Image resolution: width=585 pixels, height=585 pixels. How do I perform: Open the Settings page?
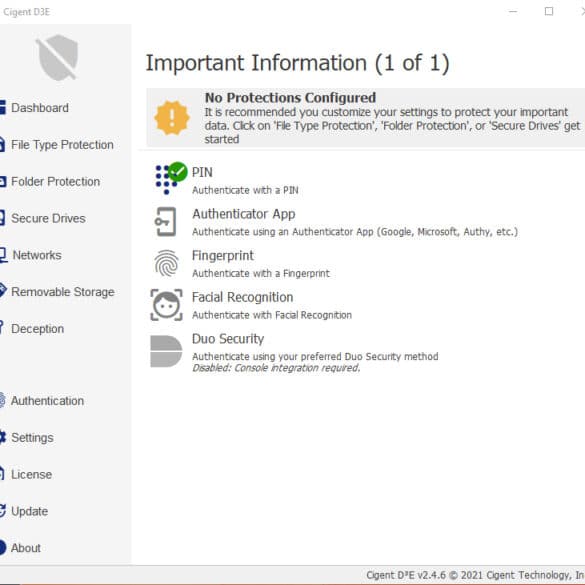[x=32, y=438]
